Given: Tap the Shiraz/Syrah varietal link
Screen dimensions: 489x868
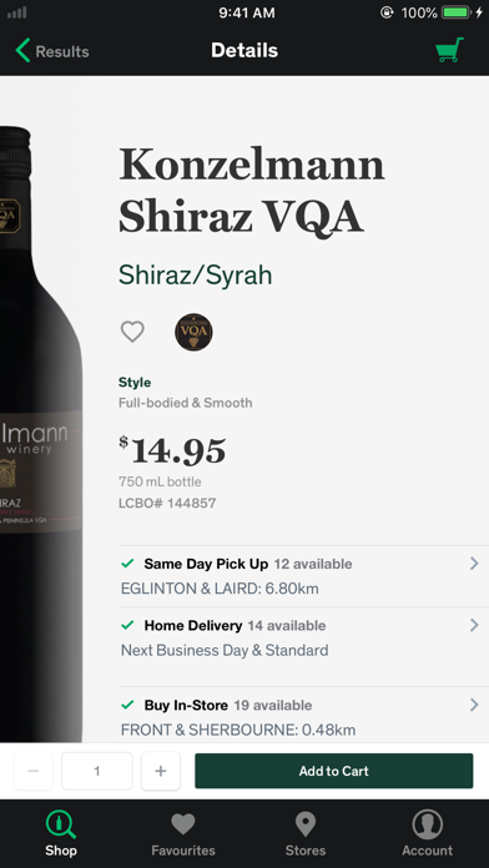Looking at the screenshot, I should [x=195, y=275].
